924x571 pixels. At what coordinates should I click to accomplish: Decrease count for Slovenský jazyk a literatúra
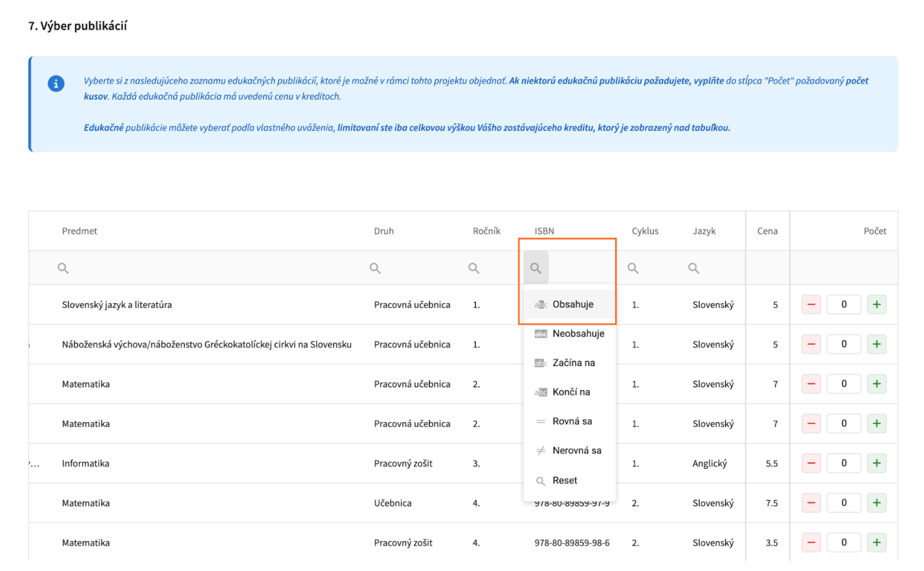(811, 304)
